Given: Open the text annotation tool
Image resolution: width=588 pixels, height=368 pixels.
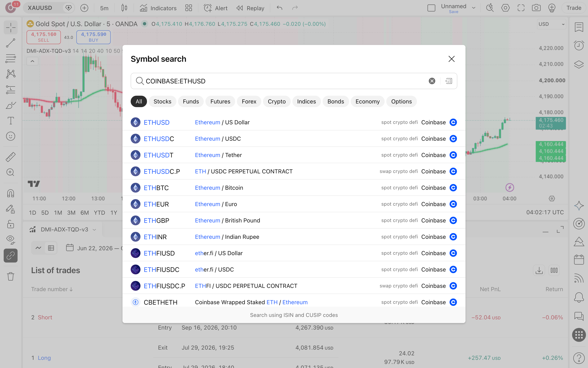Looking at the screenshot, I should click(x=10, y=121).
